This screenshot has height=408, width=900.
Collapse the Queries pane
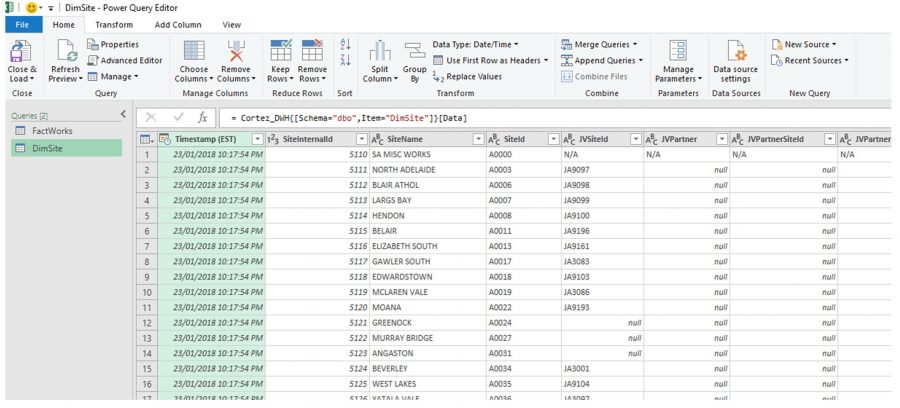[123, 115]
